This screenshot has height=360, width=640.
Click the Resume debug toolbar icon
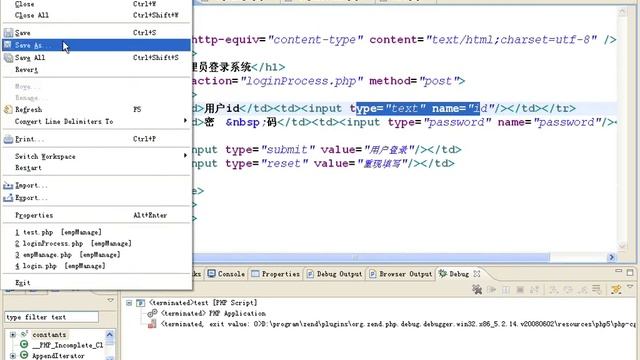(x=491, y=289)
